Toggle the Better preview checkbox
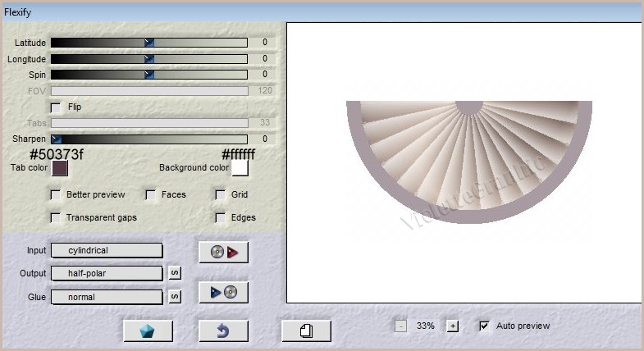 56,195
